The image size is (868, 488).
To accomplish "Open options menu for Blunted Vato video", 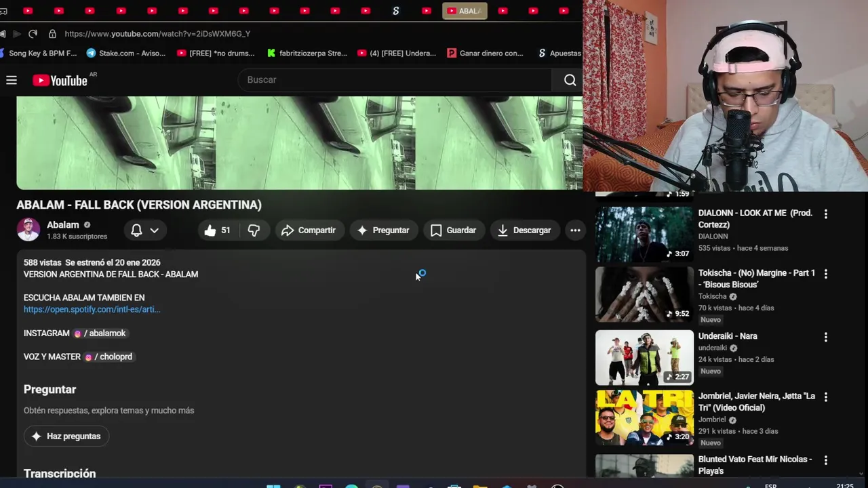I will pos(825,460).
